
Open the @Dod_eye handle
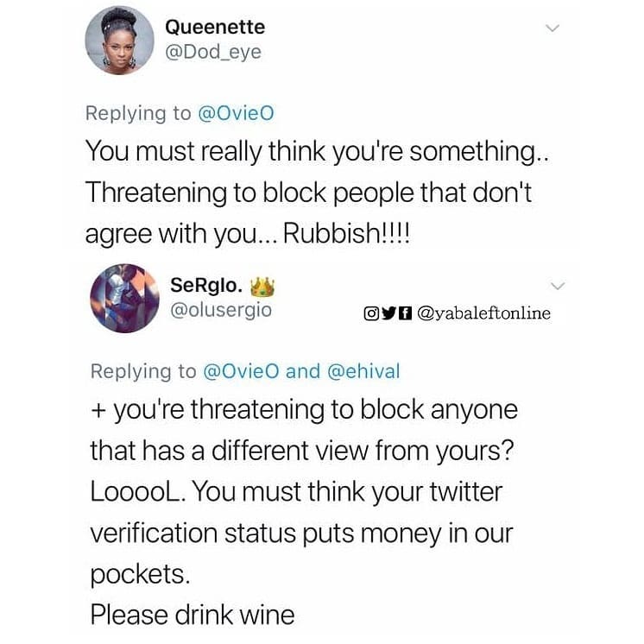pyautogui.click(x=213, y=52)
